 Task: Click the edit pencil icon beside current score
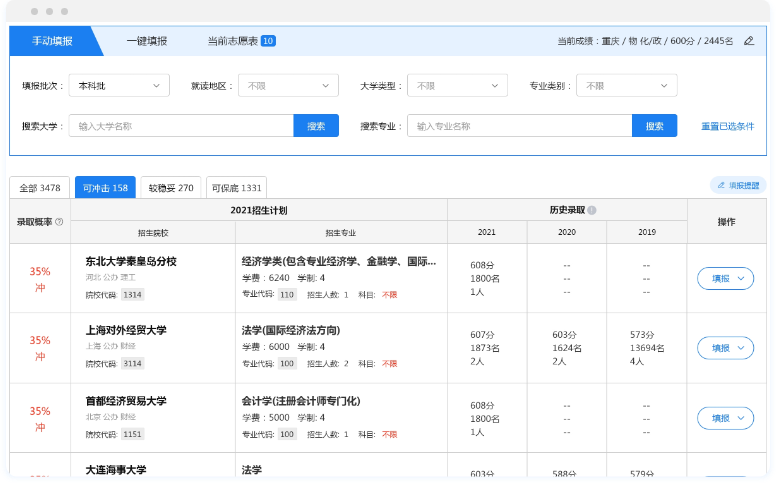[x=749, y=41]
